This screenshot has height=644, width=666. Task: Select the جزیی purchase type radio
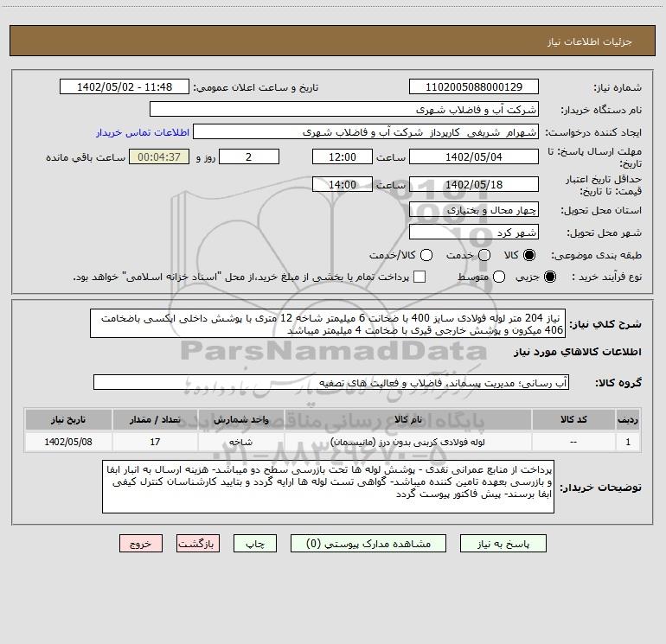549,277
